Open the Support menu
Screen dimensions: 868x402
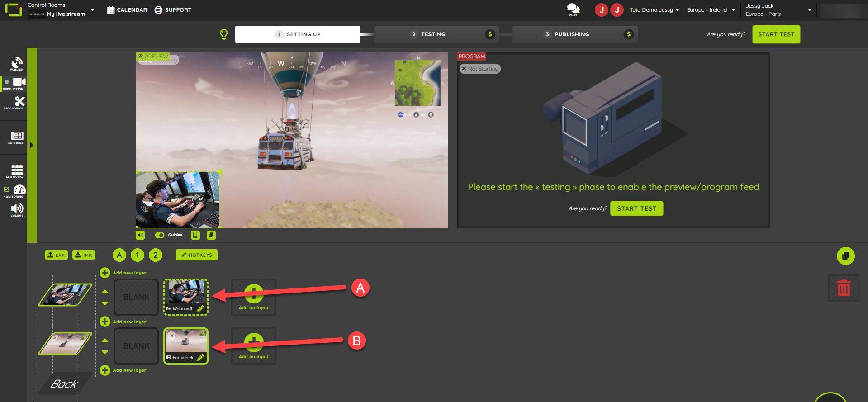[173, 10]
